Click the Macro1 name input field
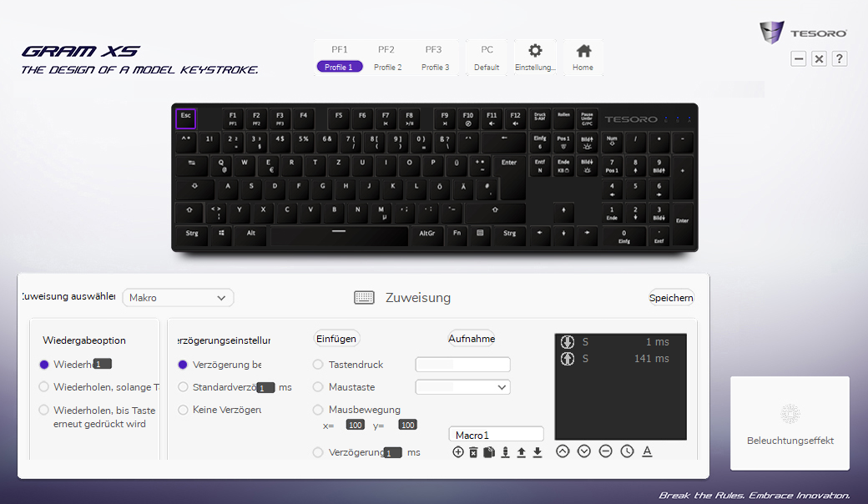This screenshot has height=504, width=868. coord(496,435)
